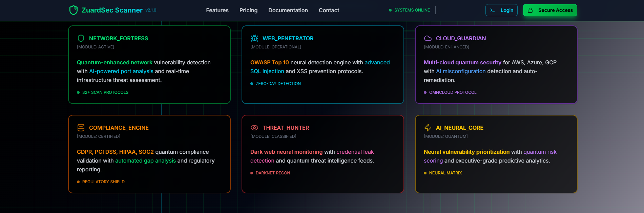This screenshot has width=644, height=213.
Task: Click the ZuardSec shield logo icon
Action: pyautogui.click(x=73, y=10)
